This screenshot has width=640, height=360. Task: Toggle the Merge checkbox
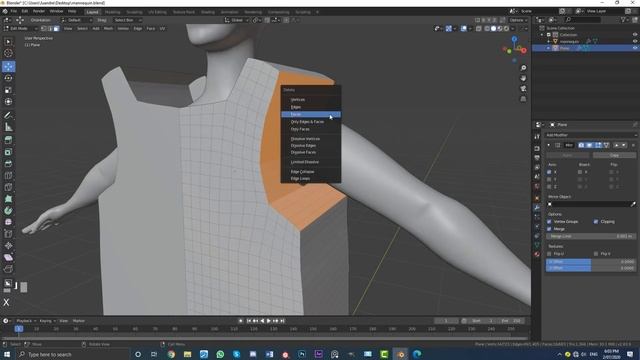[x=549, y=229]
